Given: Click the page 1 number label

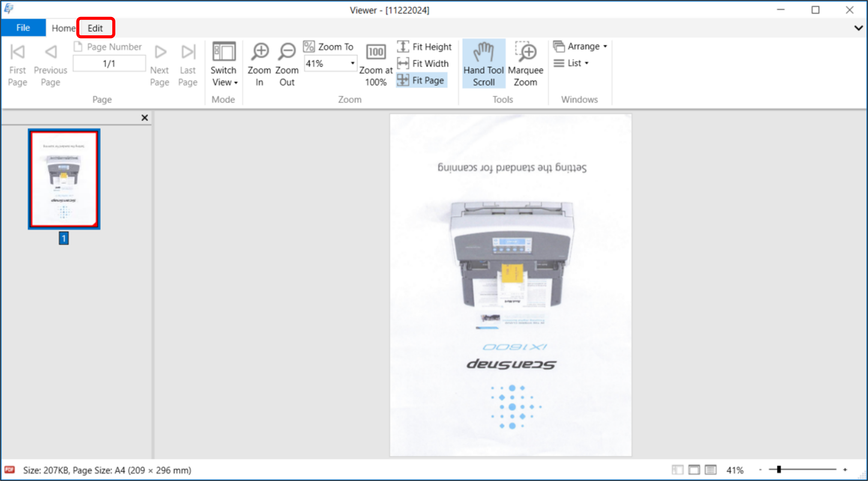Looking at the screenshot, I should [64, 238].
